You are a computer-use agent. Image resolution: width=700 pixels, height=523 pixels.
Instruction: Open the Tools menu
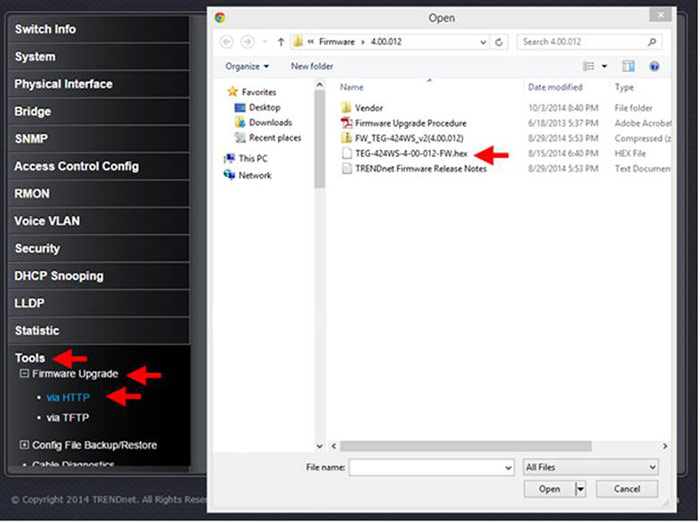tap(30, 358)
